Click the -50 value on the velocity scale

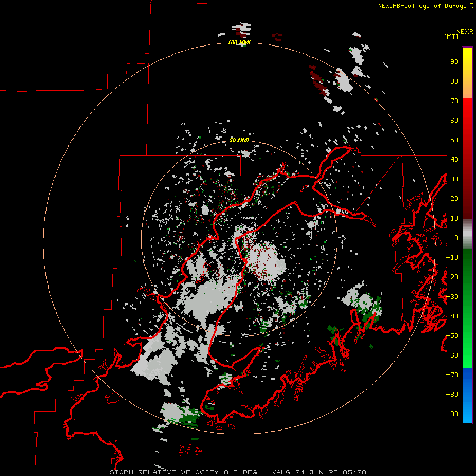tap(452, 336)
